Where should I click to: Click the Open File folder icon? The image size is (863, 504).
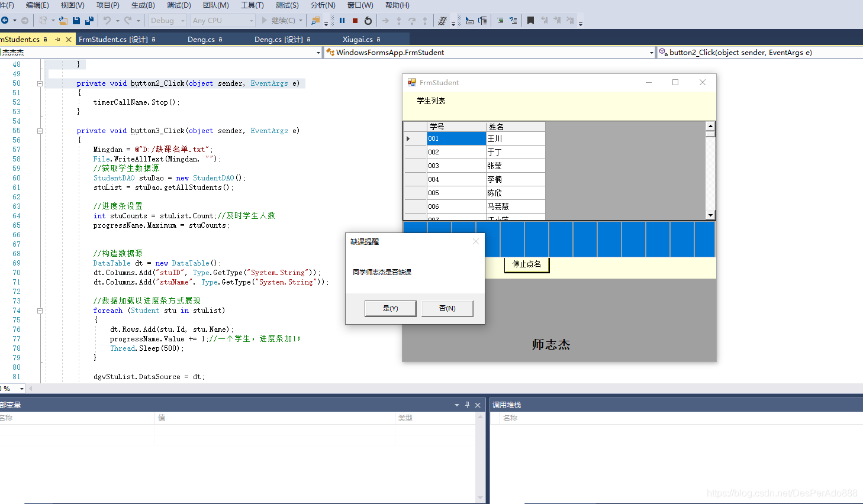click(63, 21)
